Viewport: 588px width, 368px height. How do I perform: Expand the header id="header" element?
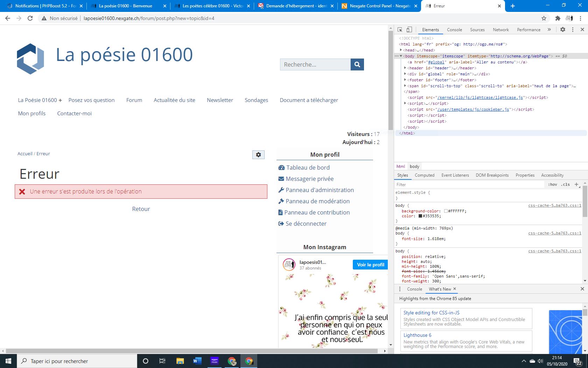405,68
